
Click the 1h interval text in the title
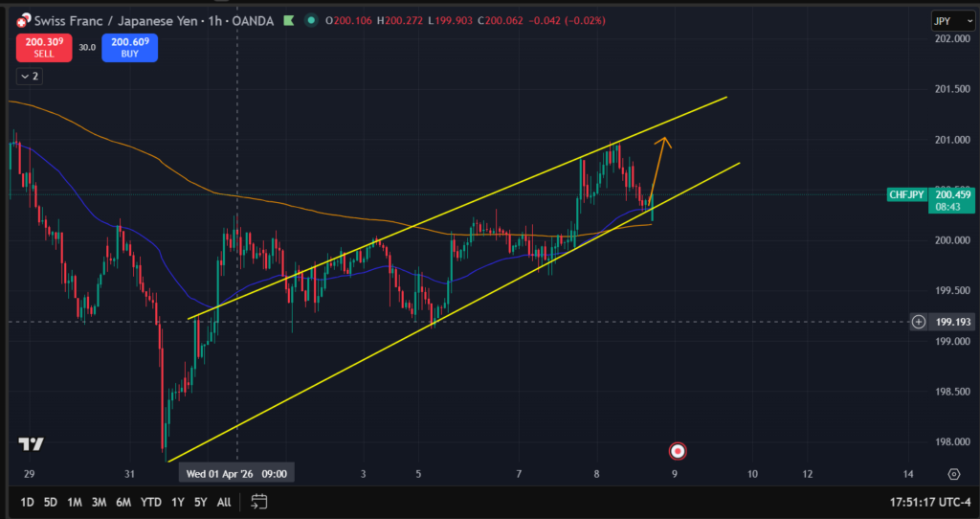(x=215, y=21)
